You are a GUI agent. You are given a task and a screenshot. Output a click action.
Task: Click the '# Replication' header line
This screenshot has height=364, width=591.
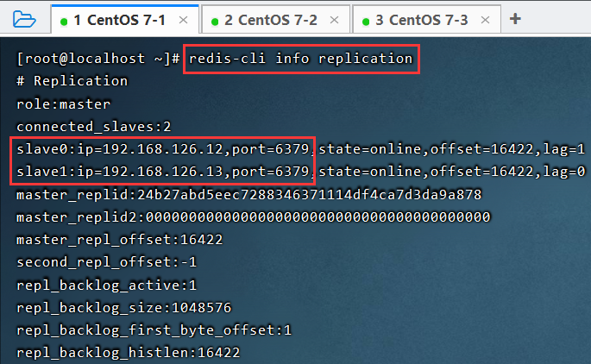(x=72, y=81)
